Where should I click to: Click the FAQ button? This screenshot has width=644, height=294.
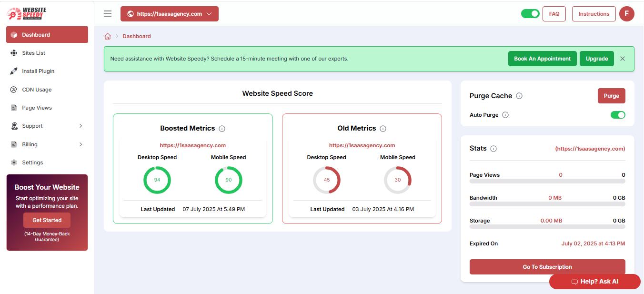[x=554, y=14]
